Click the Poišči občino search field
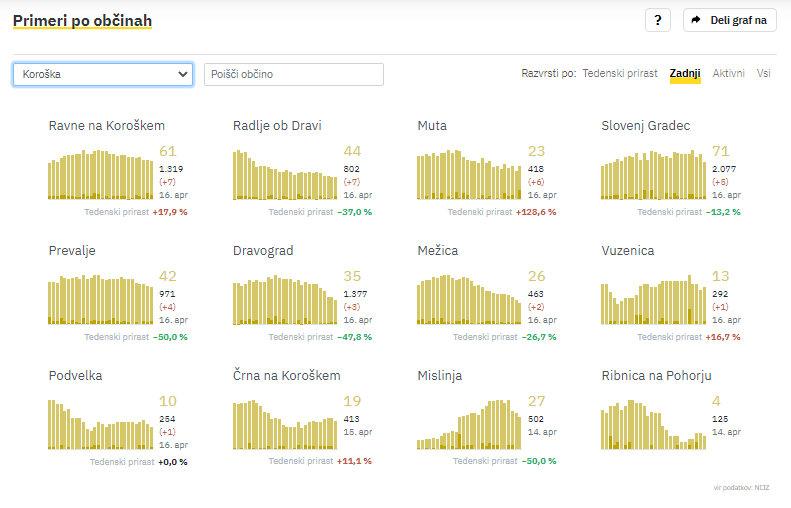 [x=293, y=74]
